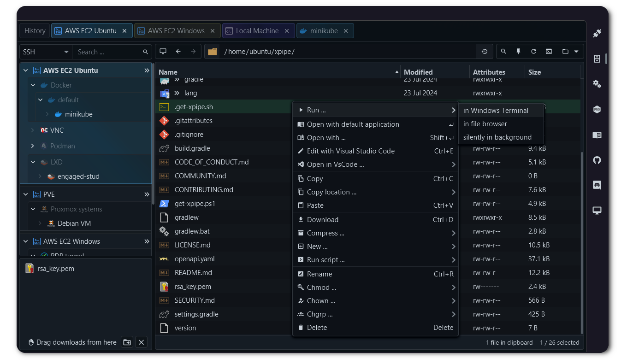The height and width of the screenshot is (364, 627).
Task: Click the Name column sort header
Action: 167,72
